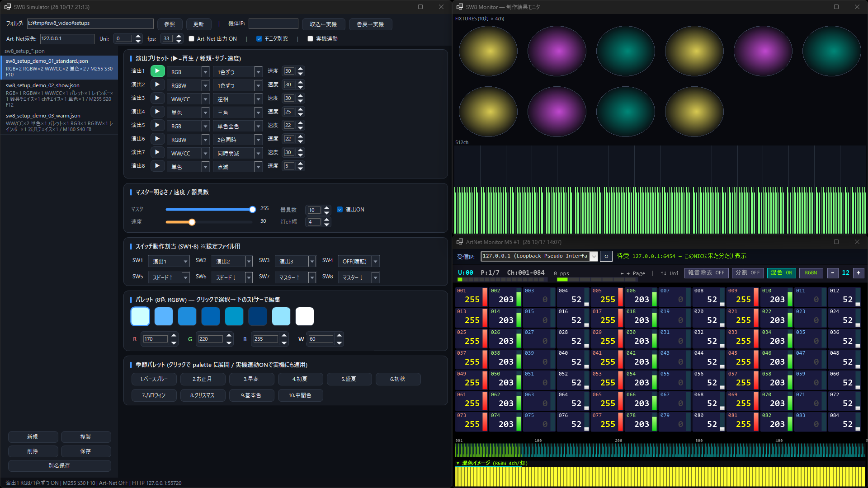
Task: Open the SW1 assignment dropdown
Action: click(x=169, y=261)
